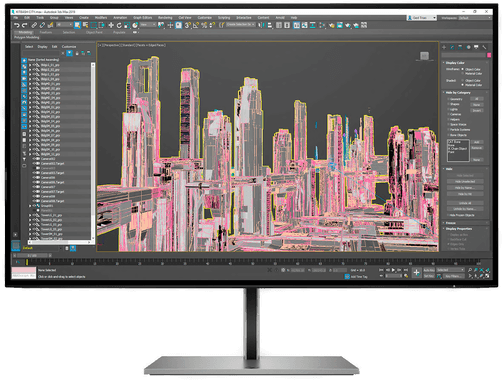Screen dimensions: 502x380
Task: Switch to the Modify command panel tab
Action: (452, 47)
